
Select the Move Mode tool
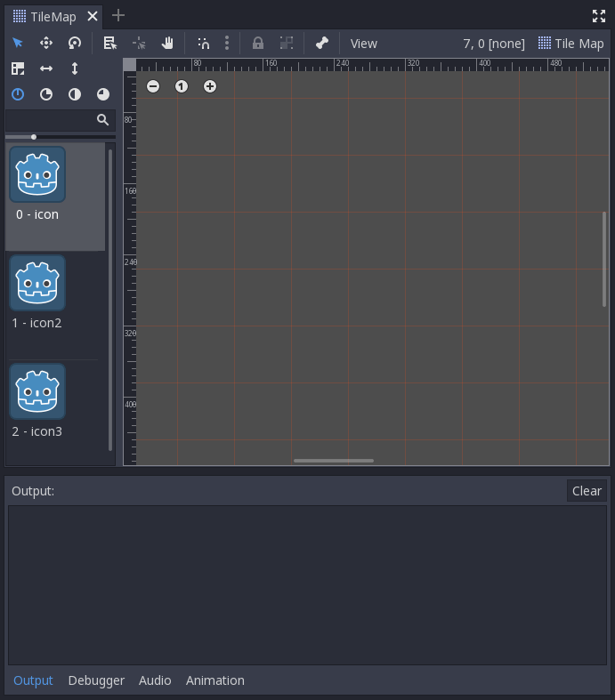(x=46, y=43)
